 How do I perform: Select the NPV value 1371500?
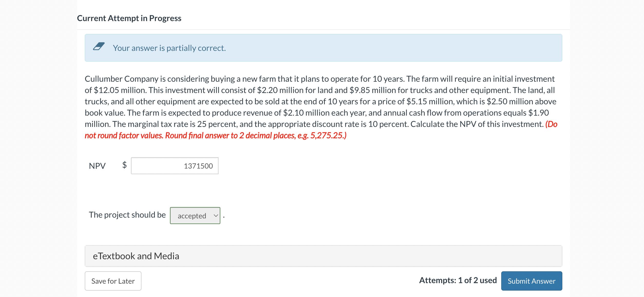click(x=198, y=166)
